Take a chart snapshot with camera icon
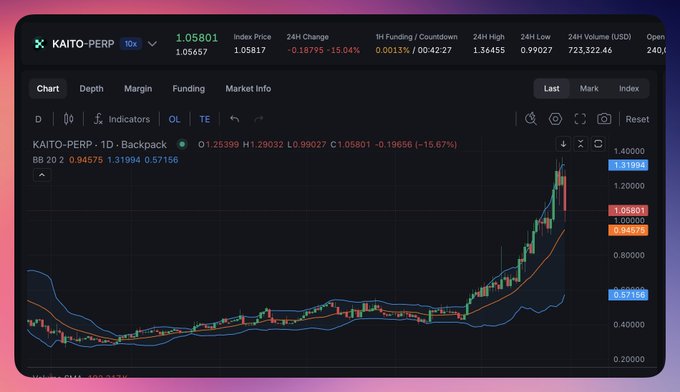 point(604,119)
